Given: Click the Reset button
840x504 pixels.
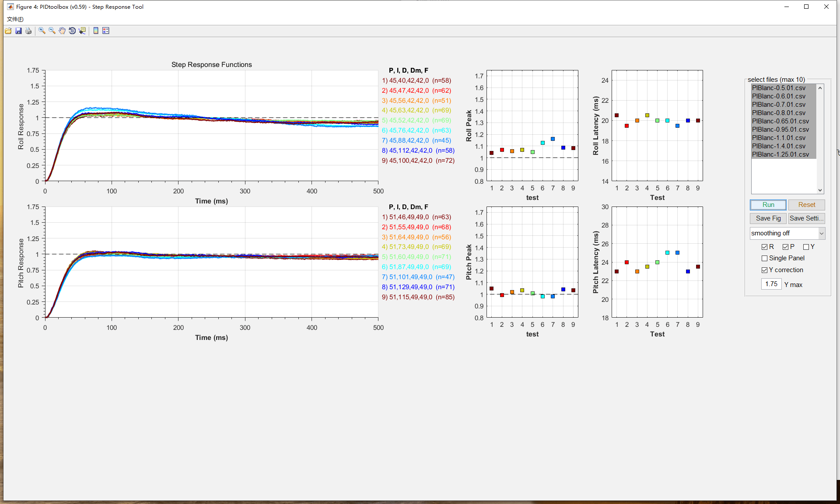Looking at the screenshot, I should 807,205.
